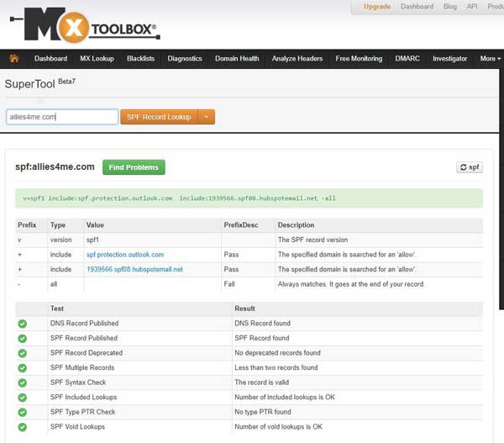Click the Upgrade link at top

[376, 7]
